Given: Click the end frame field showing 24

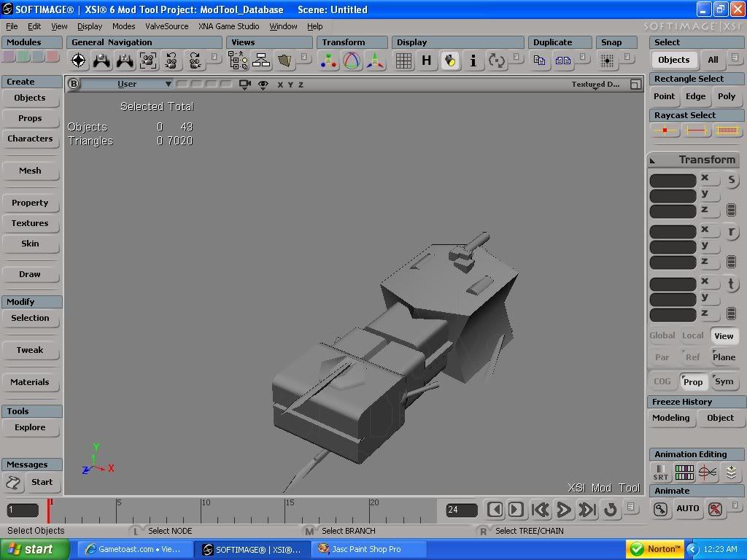Looking at the screenshot, I should coord(461,510).
